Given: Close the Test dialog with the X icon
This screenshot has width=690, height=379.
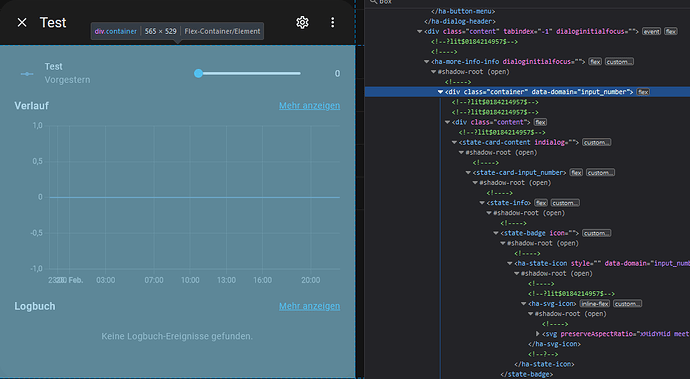Looking at the screenshot, I should pyautogui.click(x=22, y=22).
